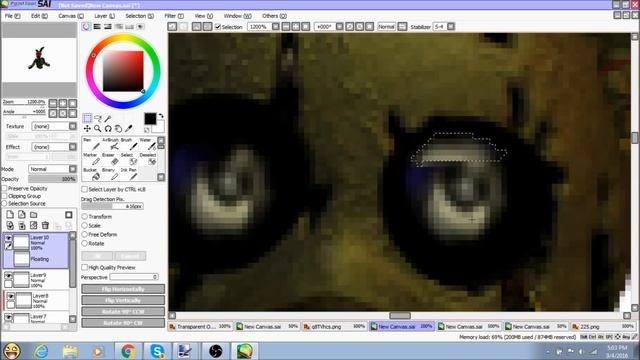Select the Magic Wand tool
The width and height of the screenshot is (640, 360).
click(108, 118)
